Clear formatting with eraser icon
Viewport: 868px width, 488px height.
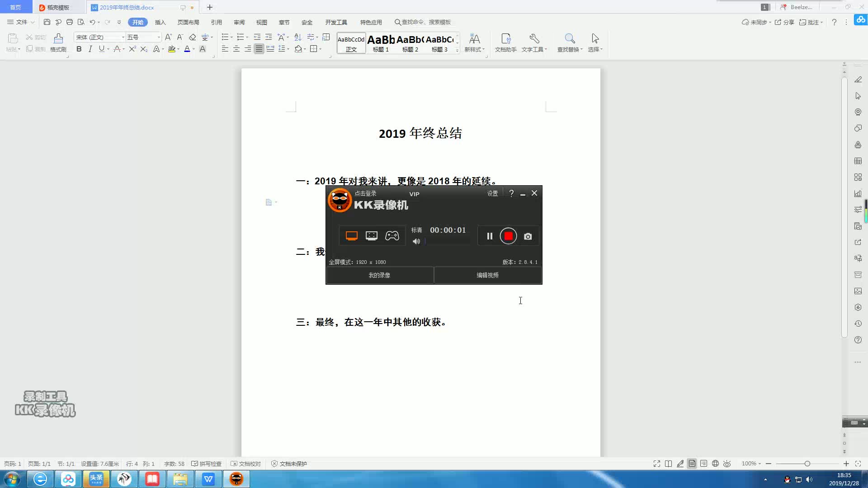[193, 37]
